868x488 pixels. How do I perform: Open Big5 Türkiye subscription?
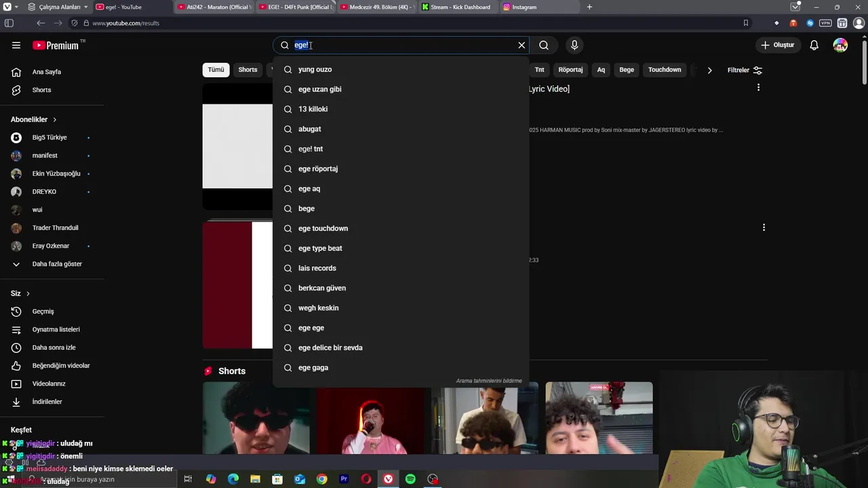[51, 138]
